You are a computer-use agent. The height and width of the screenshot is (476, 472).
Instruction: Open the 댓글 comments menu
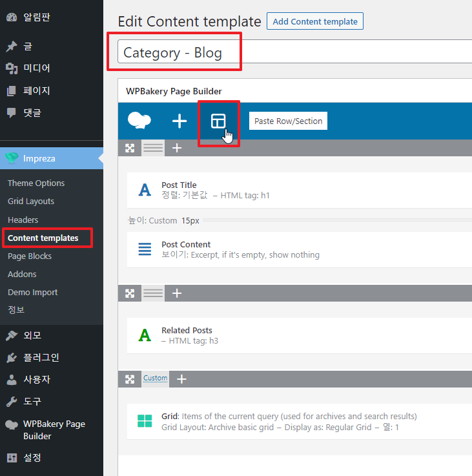coord(52,112)
